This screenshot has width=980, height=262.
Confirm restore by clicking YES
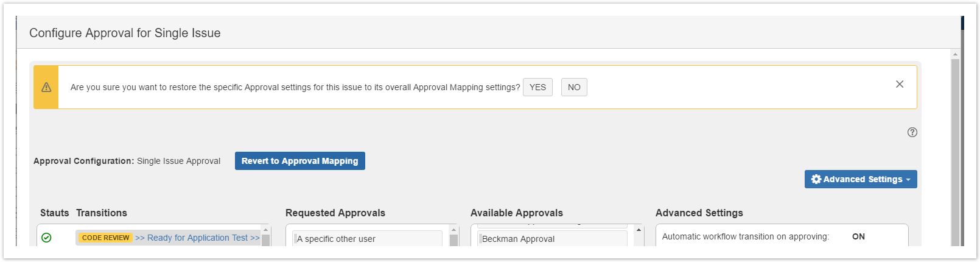coord(537,87)
